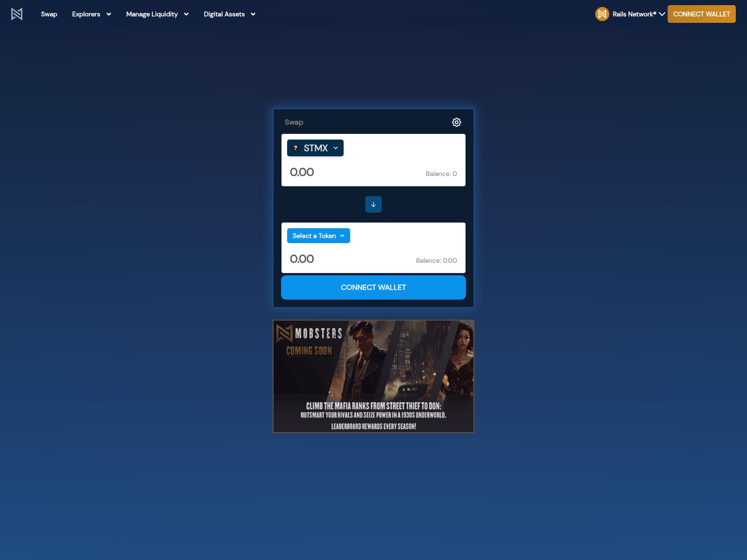Click CONNECT WALLET in the top bar
This screenshot has width=747, height=560.
[701, 14]
